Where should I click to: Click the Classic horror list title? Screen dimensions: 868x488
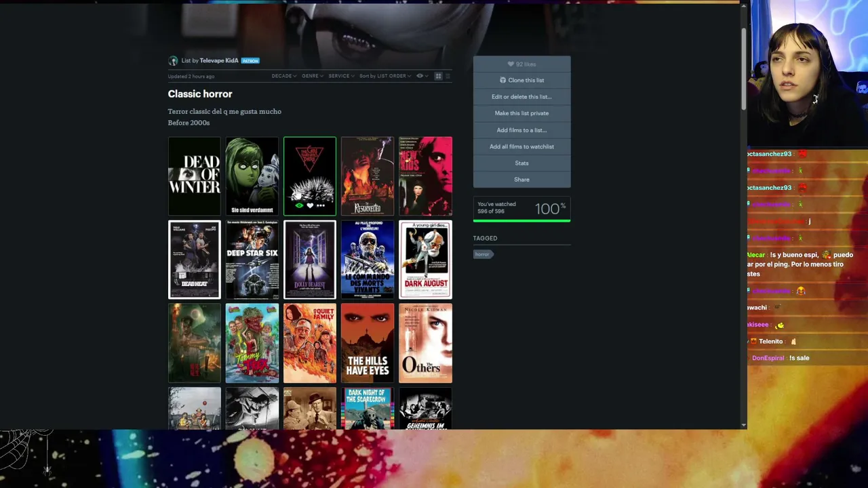[x=200, y=94]
